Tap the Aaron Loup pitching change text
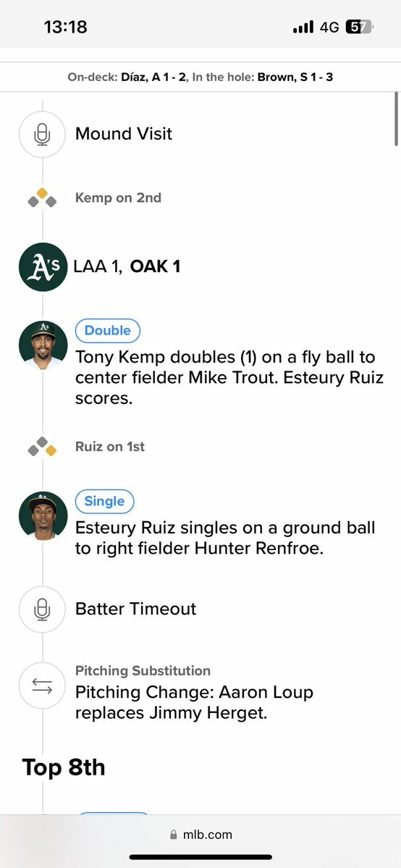The width and height of the screenshot is (401, 868). [x=195, y=702]
